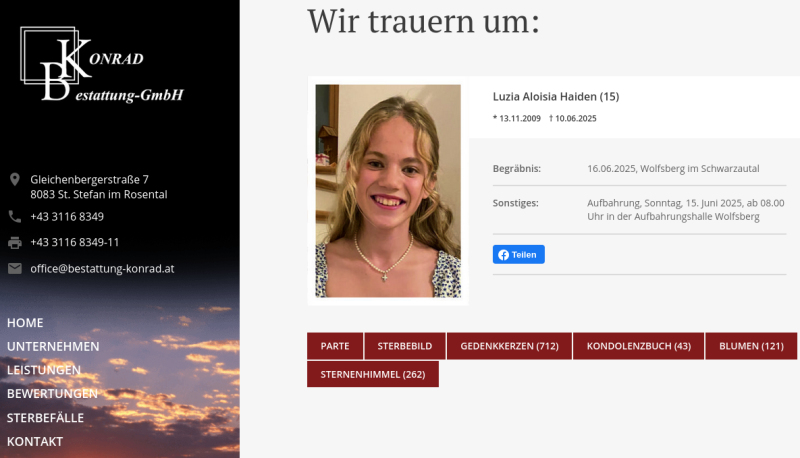Viewport: 800px width, 458px height.
Task: Click fax number +43 3116 8349-11
Action: [x=75, y=242]
